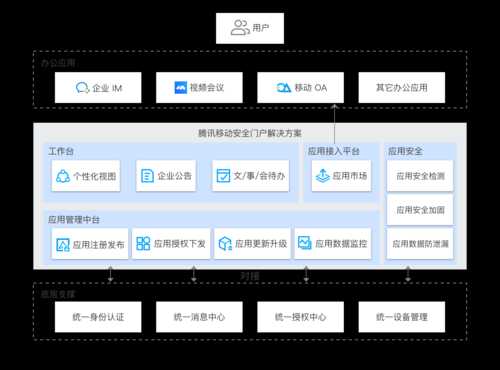Viewport: 500px width, 370px height.
Task: Click the 应用注册发布 icon
Action: click(x=63, y=244)
